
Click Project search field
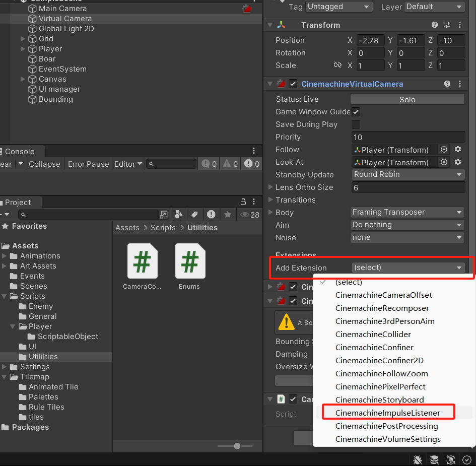coord(88,215)
